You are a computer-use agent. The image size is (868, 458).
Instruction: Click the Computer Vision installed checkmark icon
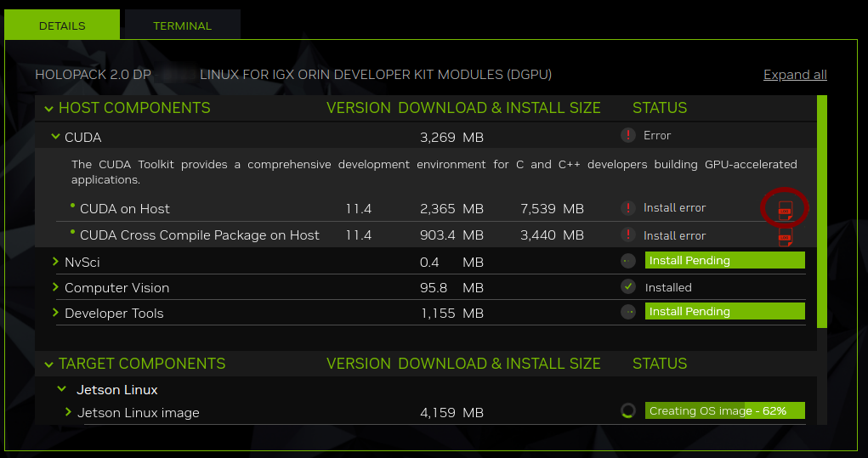point(627,286)
